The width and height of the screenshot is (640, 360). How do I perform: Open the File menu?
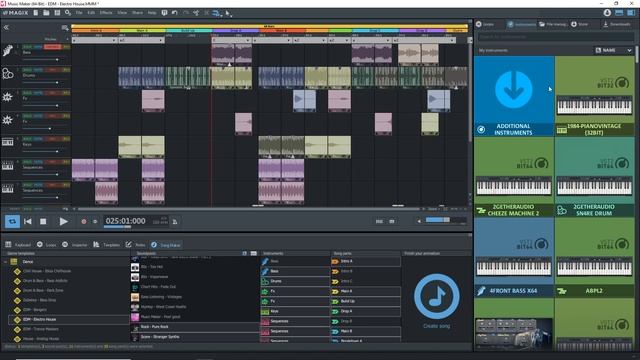(x=79, y=13)
